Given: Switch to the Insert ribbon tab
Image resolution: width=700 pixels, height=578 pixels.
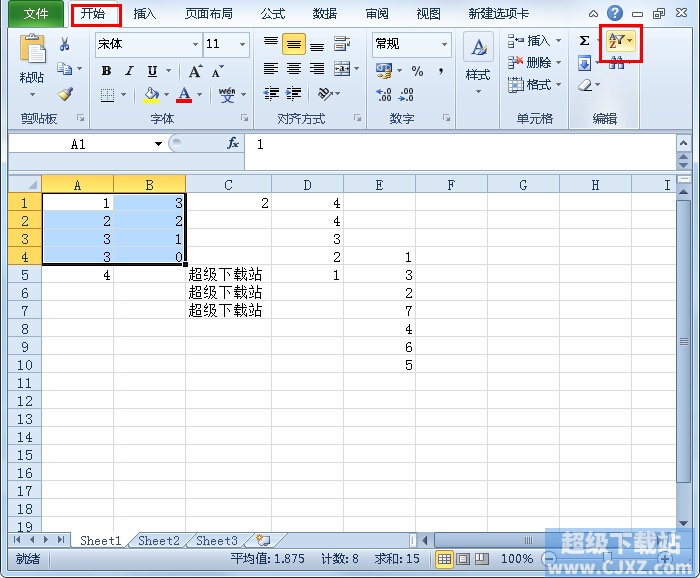Looking at the screenshot, I should pos(145,14).
